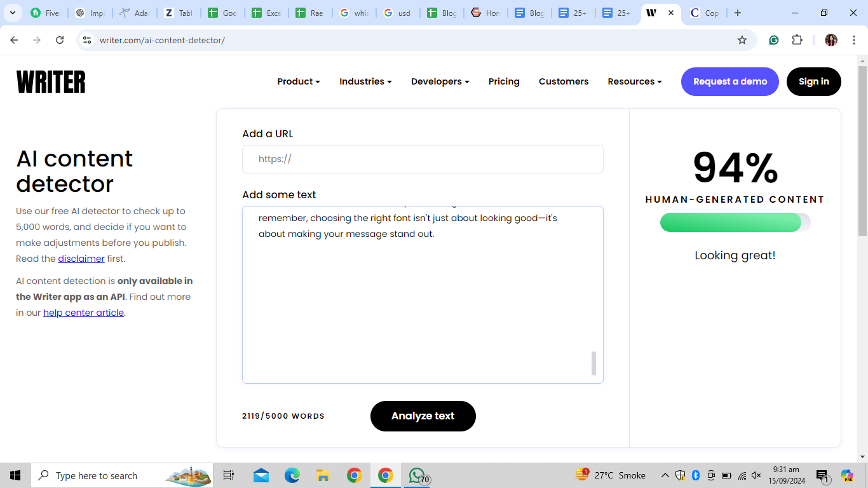Image resolution: width=868 pixels, height=488 pixels.
Task: Bookmark this page with star icon
Action: (x=742, y=40)
